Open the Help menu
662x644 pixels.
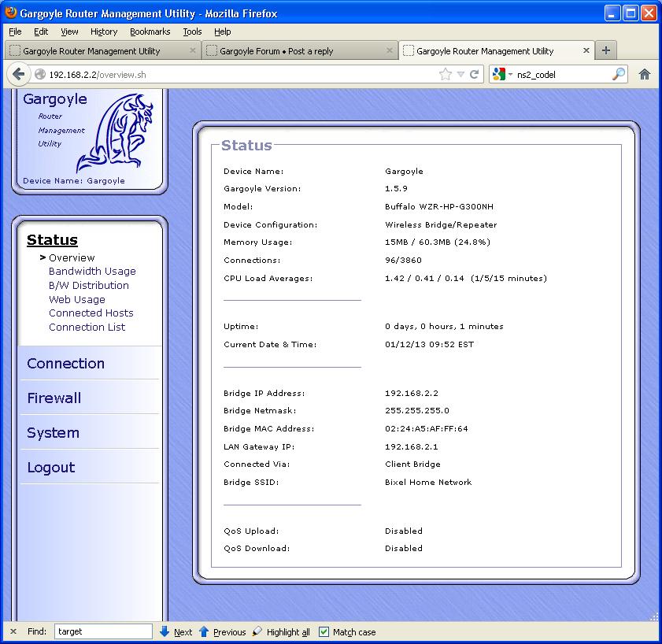[223, 31]
